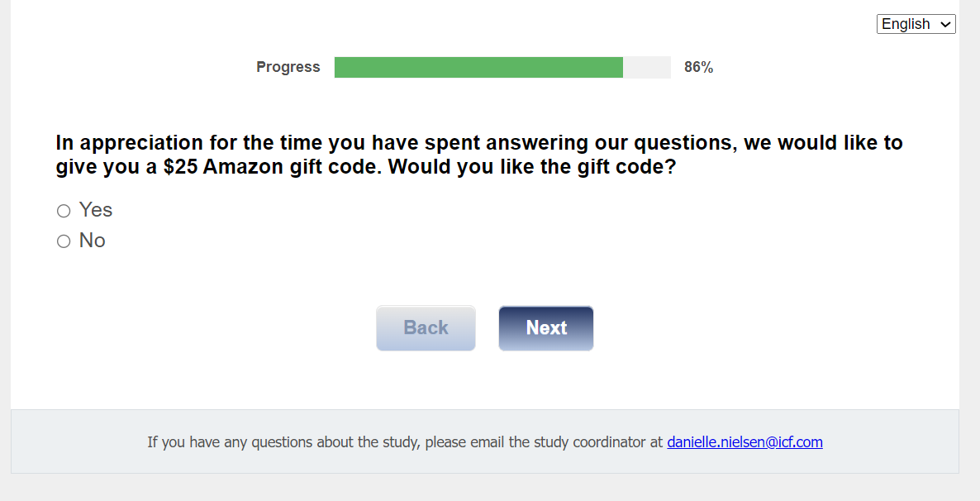This screenshot has height=501, width=980.
Task: Click the 86% progress percentage
Action: tap(698, 68)
